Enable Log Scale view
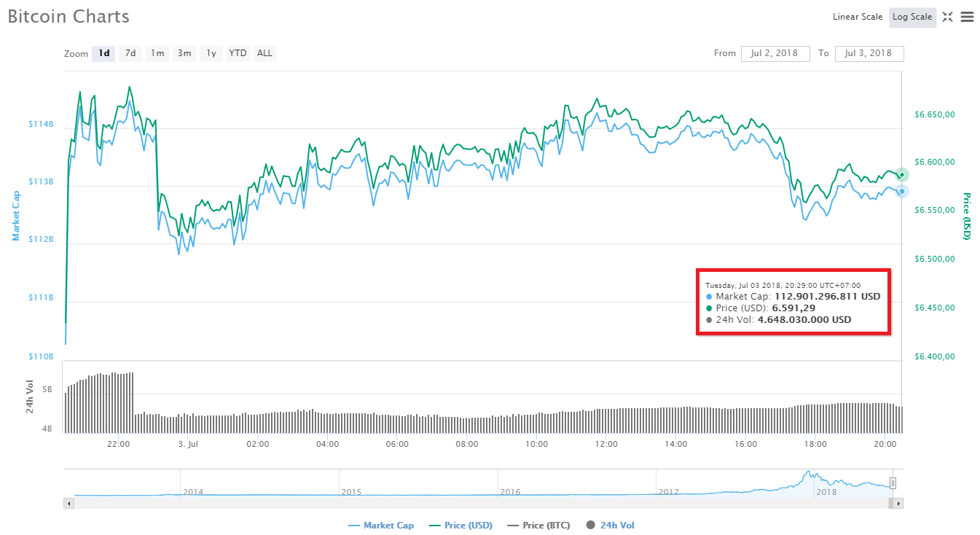Image resolution: width=980 pixels, height=535 pixels. pos(912,17)
